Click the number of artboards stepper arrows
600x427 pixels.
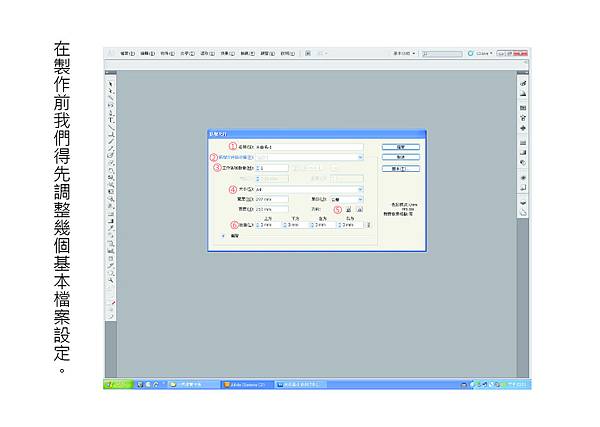tap(258, 168)
